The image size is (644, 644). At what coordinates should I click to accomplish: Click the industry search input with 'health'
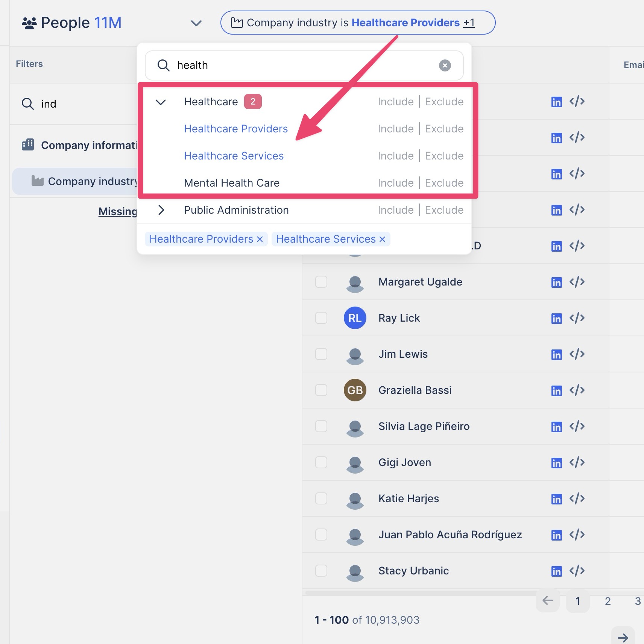(x=301, y=65)
